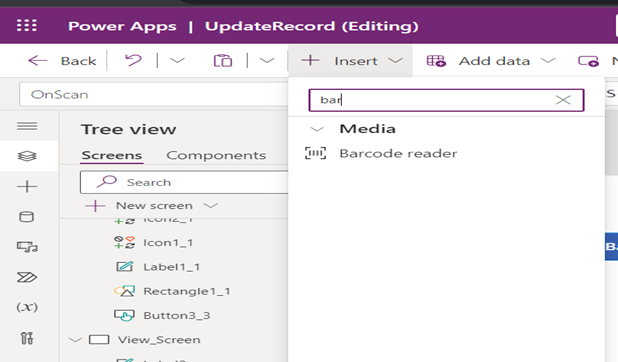Go Back using the toolbar button
The height and width of the screenshot is (362, 618).
(x=62, y=61)
